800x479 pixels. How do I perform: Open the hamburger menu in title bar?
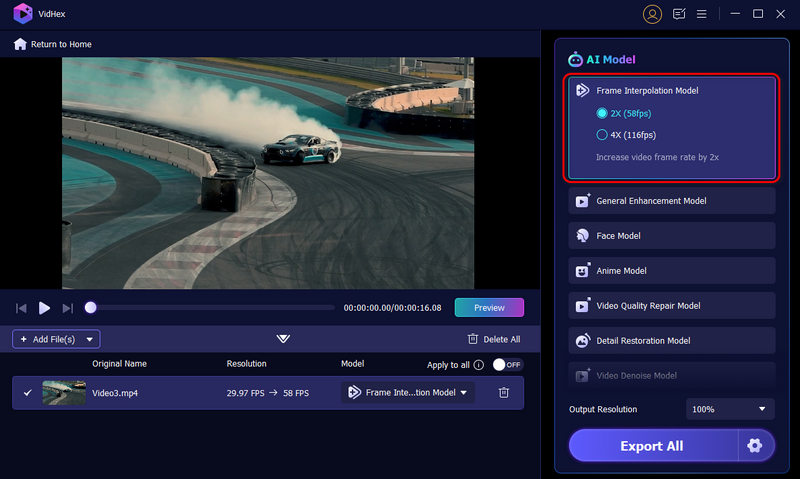[x=702, y=14]
